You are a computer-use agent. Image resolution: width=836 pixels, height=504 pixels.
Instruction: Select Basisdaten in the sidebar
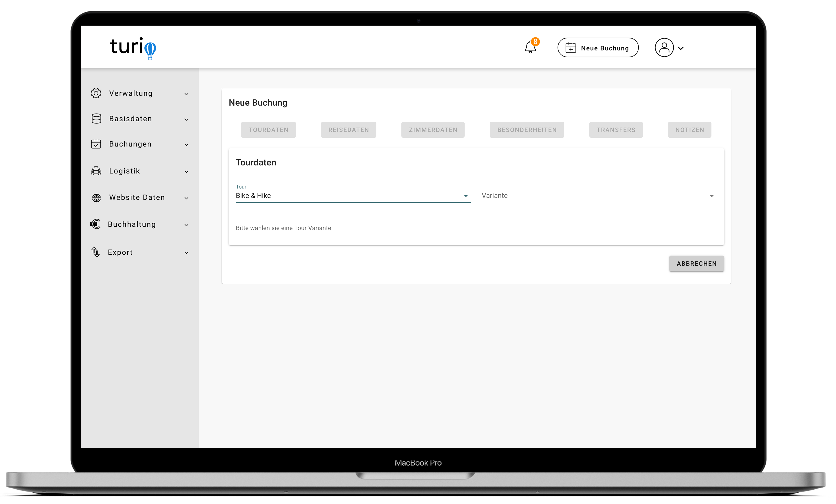(131, 119)
